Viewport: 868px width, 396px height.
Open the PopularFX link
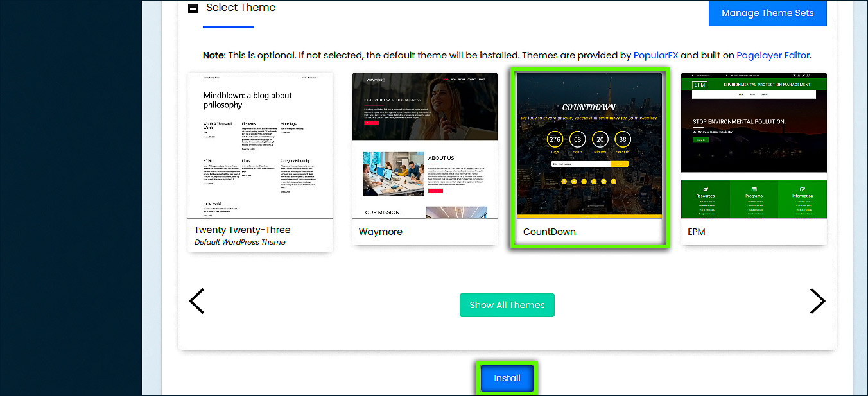point(655,56)
